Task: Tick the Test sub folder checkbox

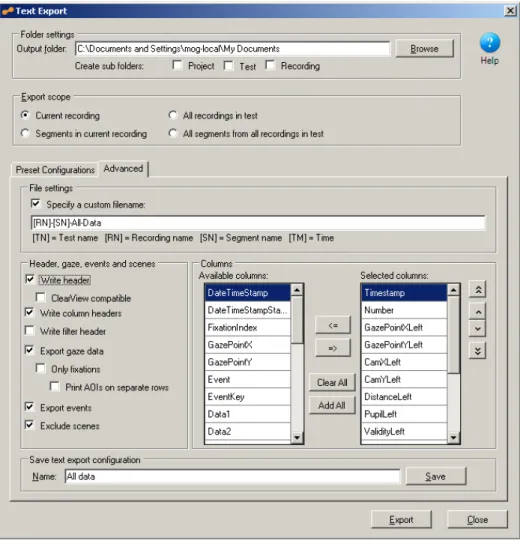Action: pyautogui.click(x=228, y=65)
